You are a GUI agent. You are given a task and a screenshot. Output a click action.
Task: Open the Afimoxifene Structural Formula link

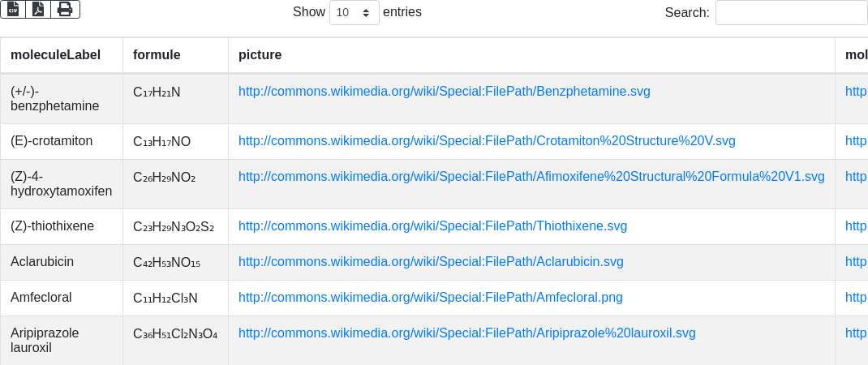tap(531, 177)
